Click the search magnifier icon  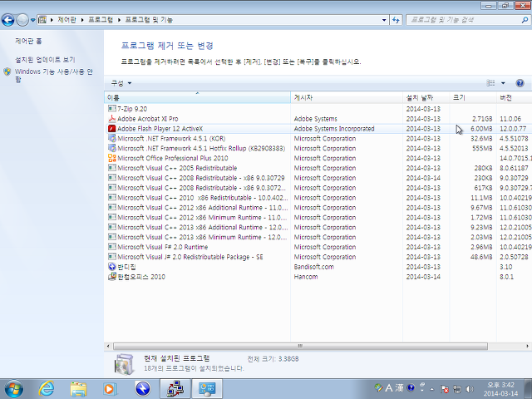point(525,20)
